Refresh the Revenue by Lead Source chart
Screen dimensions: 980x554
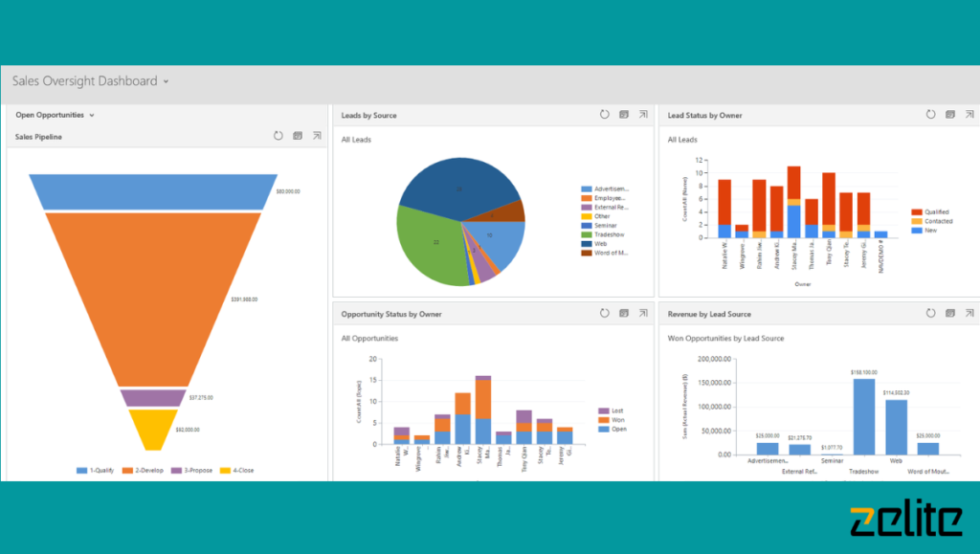click(x=930, y=312)
